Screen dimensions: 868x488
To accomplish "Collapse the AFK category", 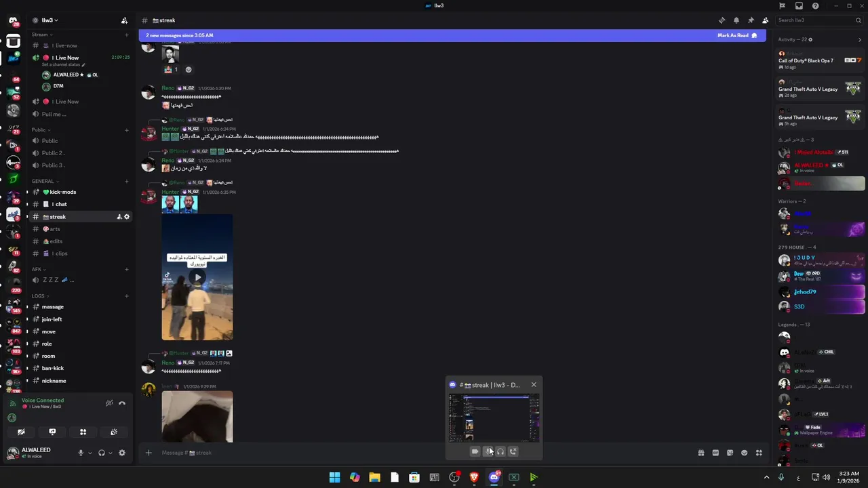I will tap(39, 269).
